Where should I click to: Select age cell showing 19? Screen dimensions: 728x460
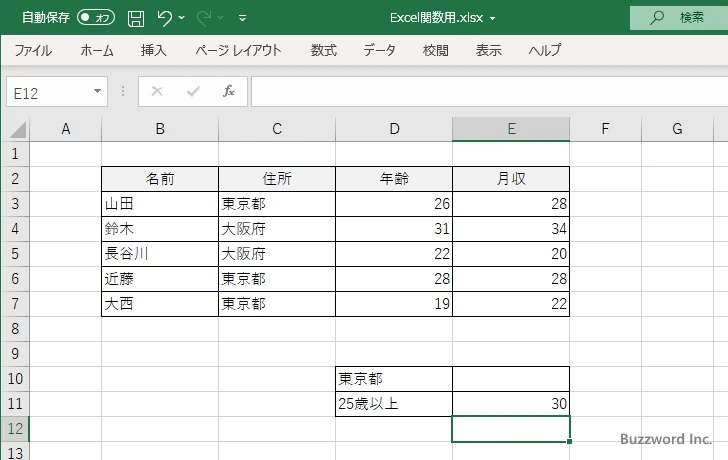(x=394, y=304)
